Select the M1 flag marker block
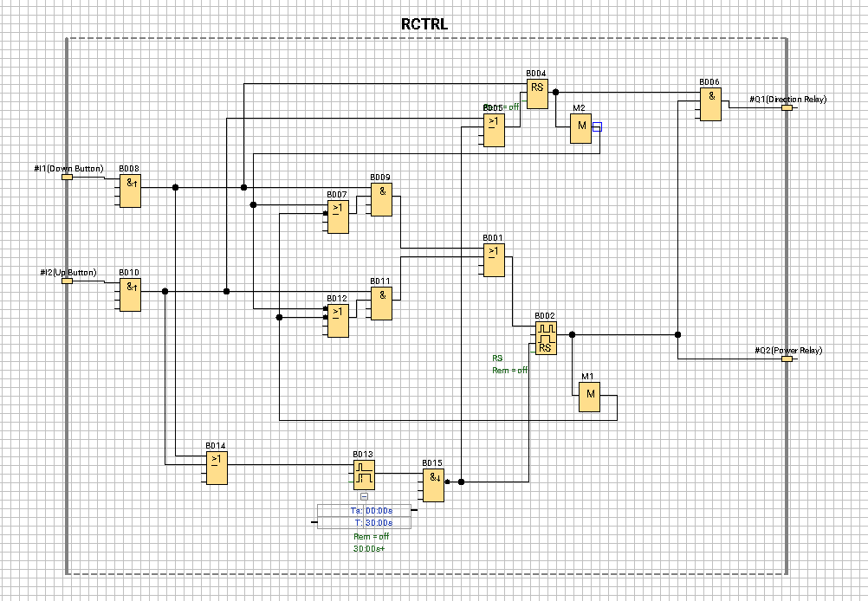Viewport: 868px width, 601px height. (x=589, y=397)
